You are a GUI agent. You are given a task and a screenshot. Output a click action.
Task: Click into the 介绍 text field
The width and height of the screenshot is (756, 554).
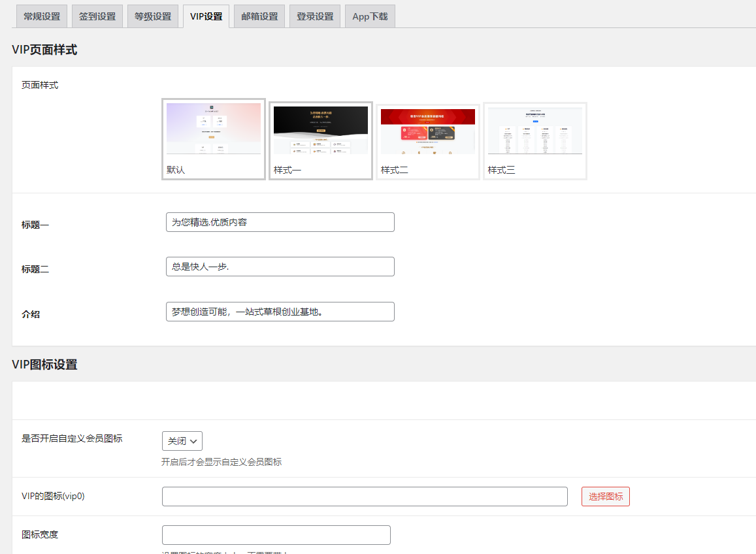pos(280,312)
